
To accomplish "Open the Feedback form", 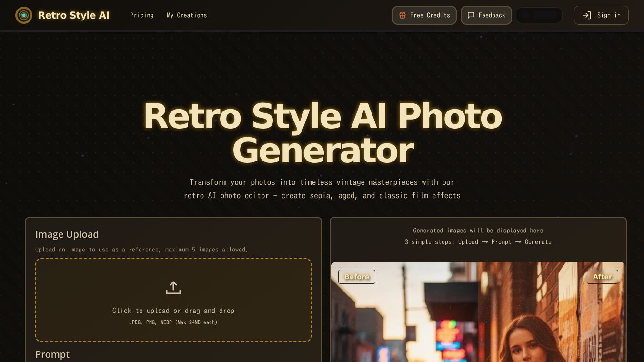I will (486, 15).
